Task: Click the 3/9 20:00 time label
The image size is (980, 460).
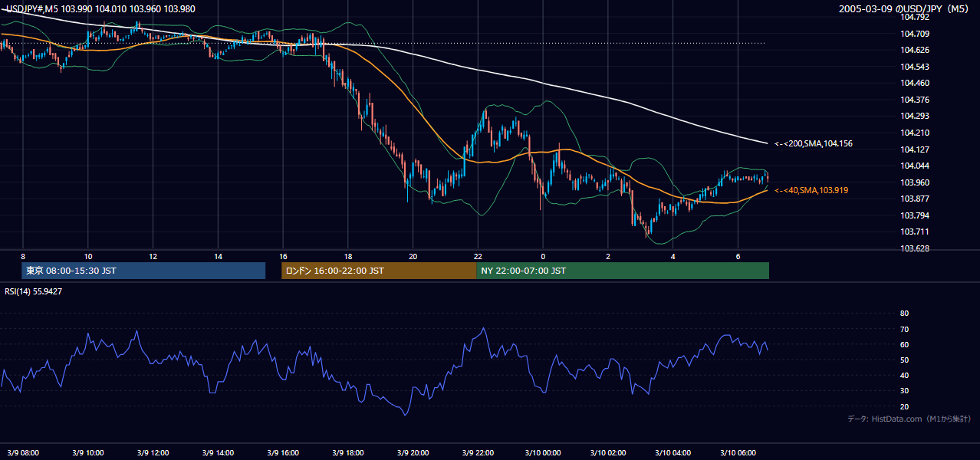Action: [413, 452]
